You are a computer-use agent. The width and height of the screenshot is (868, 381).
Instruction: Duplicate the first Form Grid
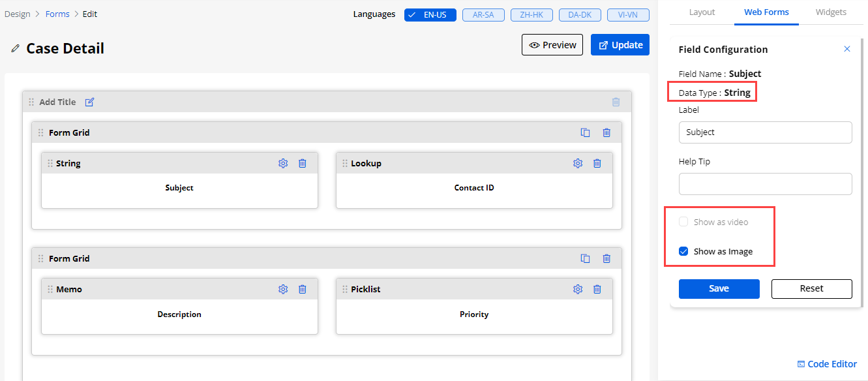click(x=585, y=132)
